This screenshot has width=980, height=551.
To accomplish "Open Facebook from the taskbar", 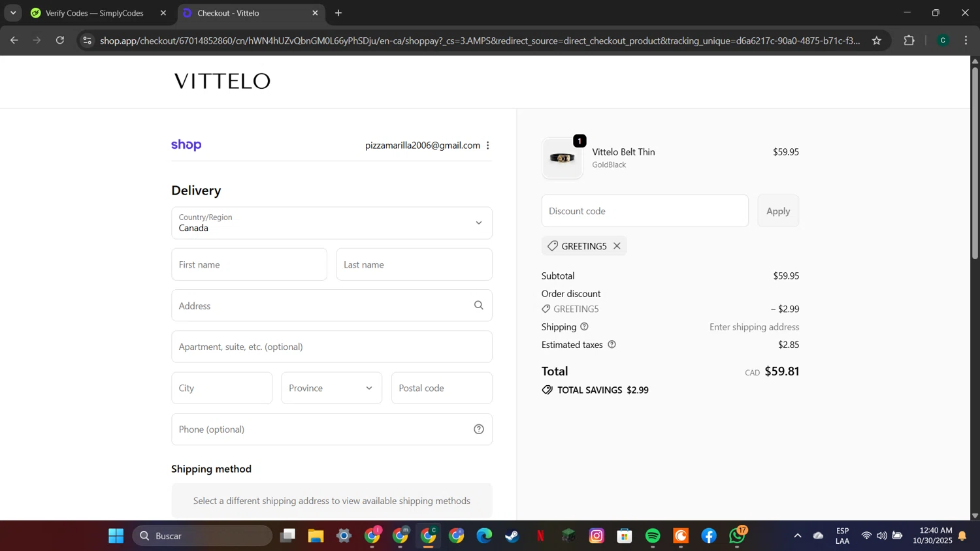I will click(709, 536).
